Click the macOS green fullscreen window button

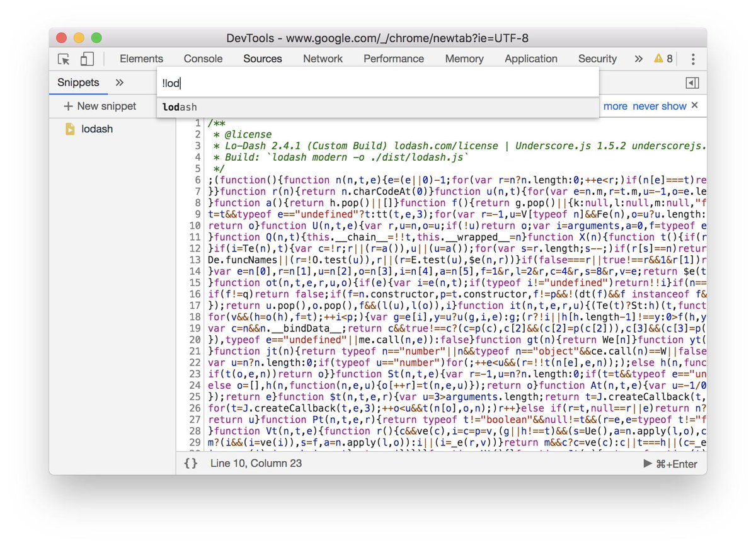[x=96, y=38]
